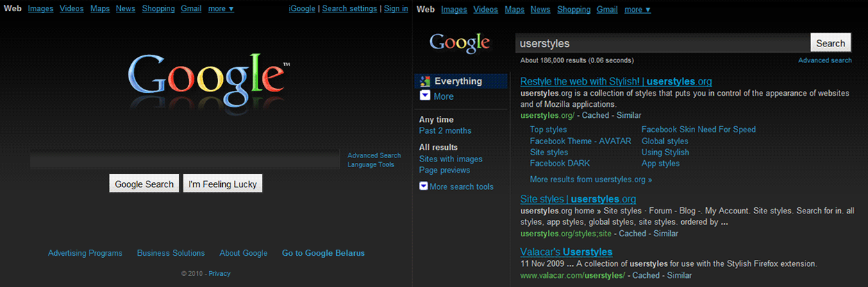This screenshot has height=287, width=868.
Task: Open the Global styles sitelink
Action: [x=665, y=141]
